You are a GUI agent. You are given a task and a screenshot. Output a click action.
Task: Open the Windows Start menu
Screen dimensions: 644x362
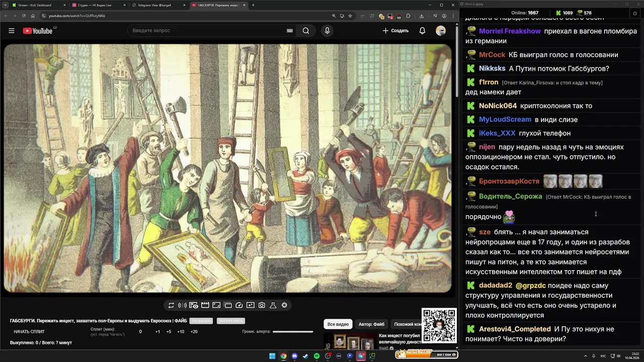[272, 356]
